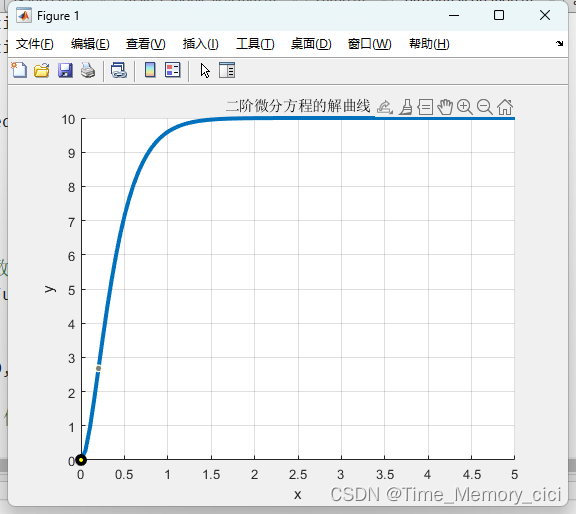This screenshot has width=576, height=514.
Task: Click the export/save-as axes toolbar icon
Action: click(x=385, y=107)
